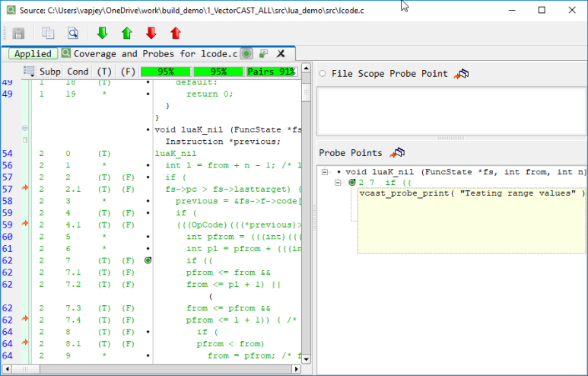This screenshot has width=588, height=376.
Task: Click the red down arrow icon
Action: (151, 33)
